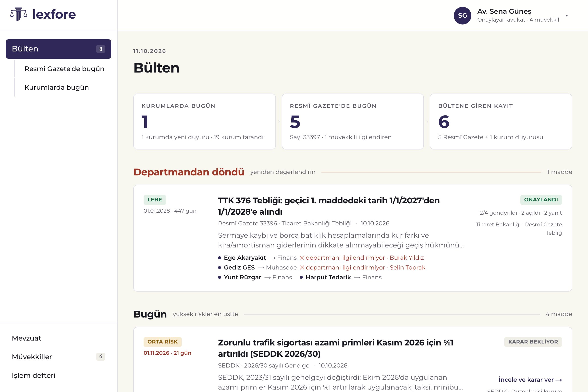Go to Mevzuat section
The image size is (588, 392).
click(26, 338)
